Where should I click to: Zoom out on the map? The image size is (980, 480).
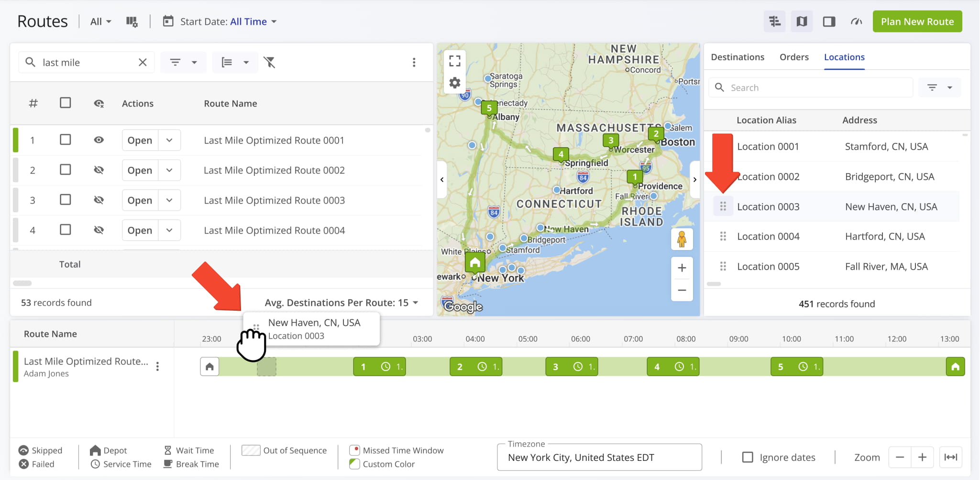tap(682, 290)
